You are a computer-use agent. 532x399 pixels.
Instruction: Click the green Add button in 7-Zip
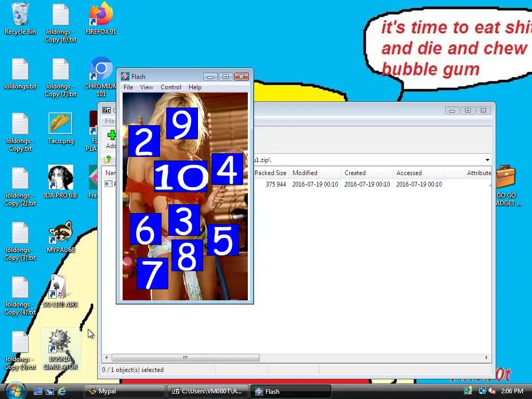pos(111,139)
